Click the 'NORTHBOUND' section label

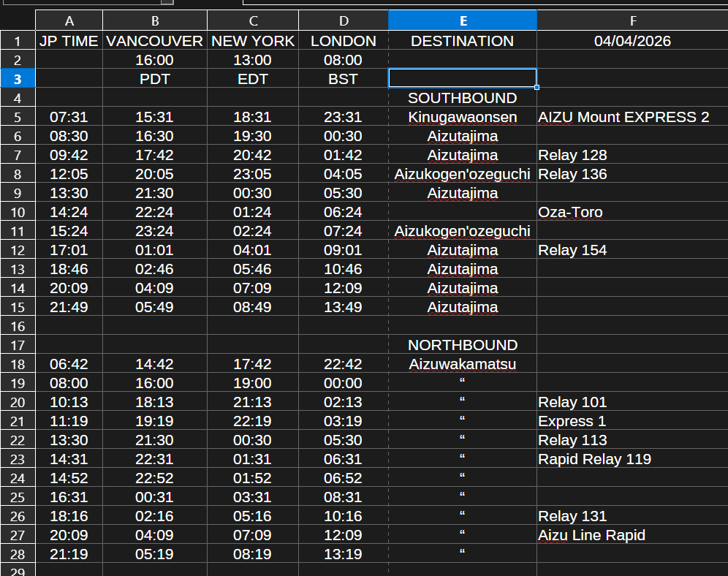[463, 345]
